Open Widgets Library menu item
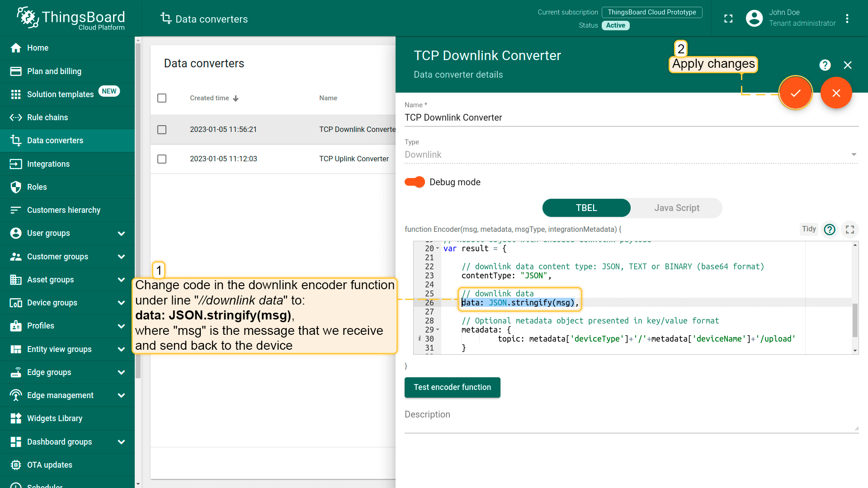The width and height of the screenshot is (868, 488). (67, 418)
